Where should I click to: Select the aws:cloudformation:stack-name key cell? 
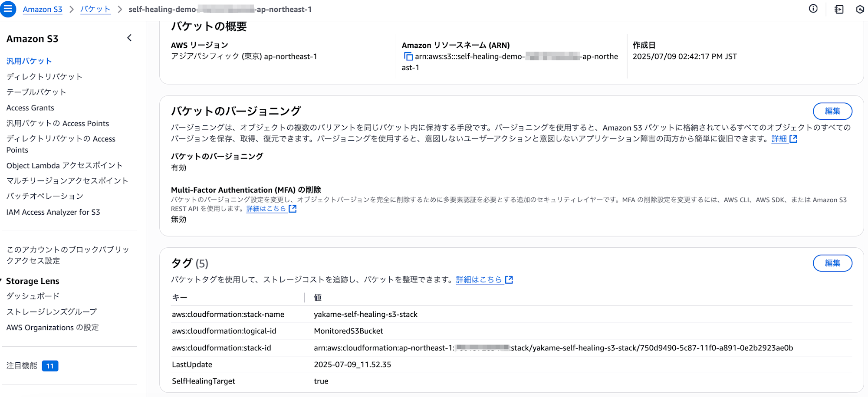(228, 315)
